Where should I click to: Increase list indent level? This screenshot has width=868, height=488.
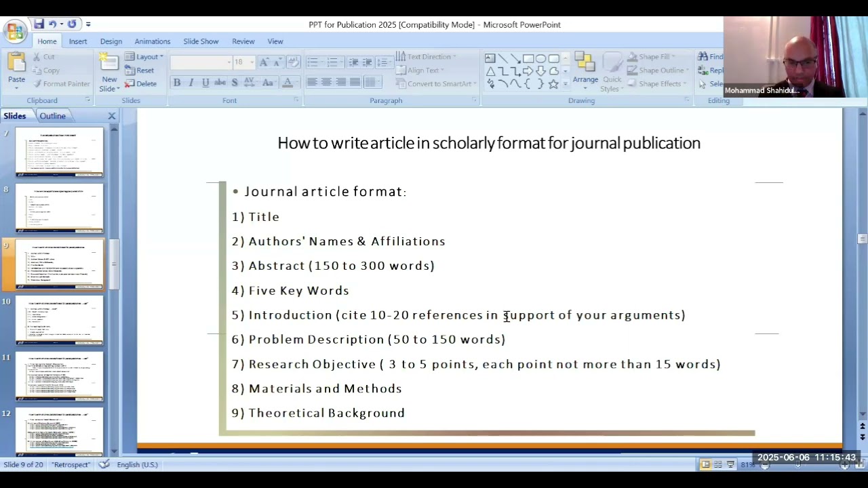pyautogui.click(x=367, y=62)
